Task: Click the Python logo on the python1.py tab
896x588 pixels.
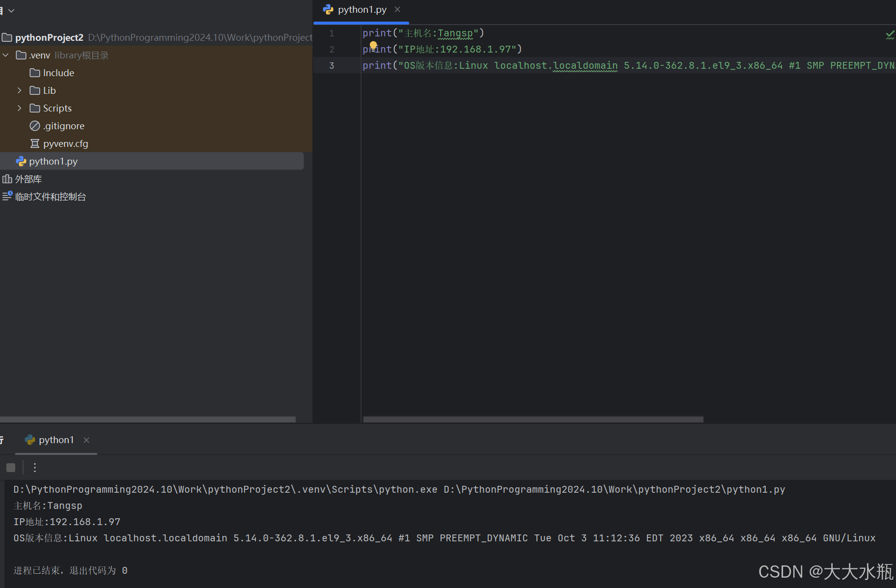Action: click(328, 9)
